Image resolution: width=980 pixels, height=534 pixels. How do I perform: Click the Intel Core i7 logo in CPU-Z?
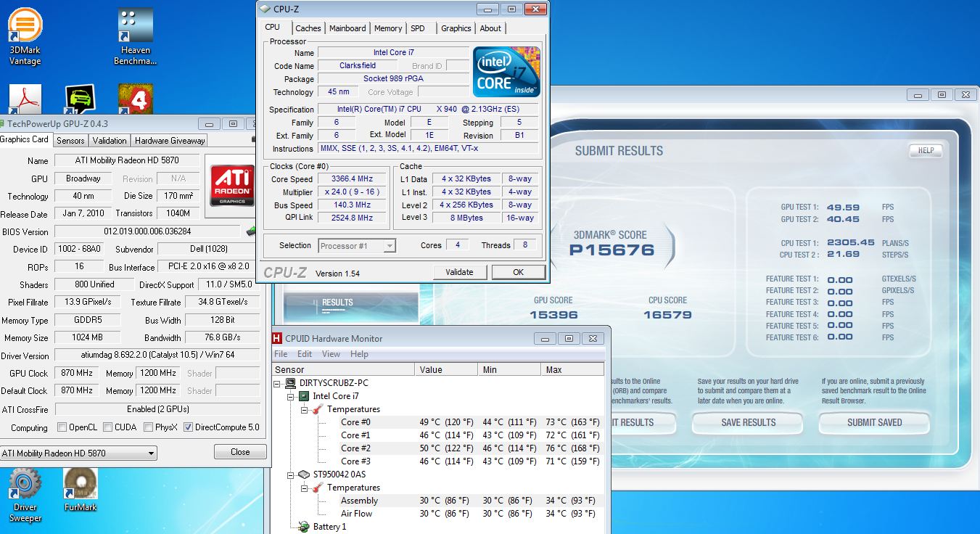pyautogui.click(x=506, y=72)
